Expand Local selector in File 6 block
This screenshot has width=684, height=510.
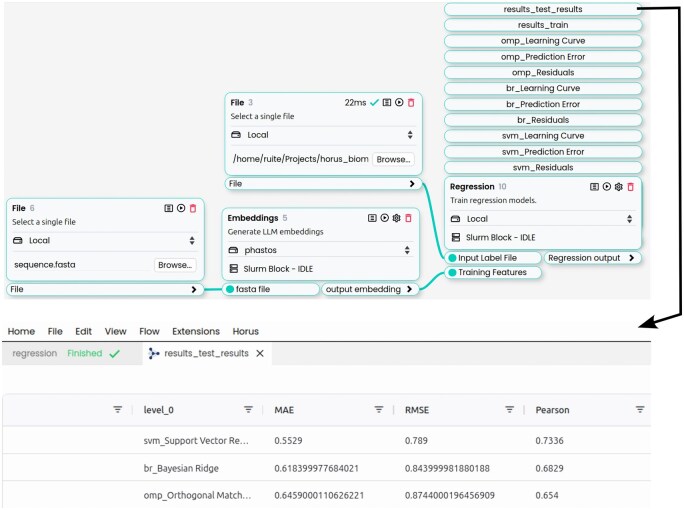point(104,240)
